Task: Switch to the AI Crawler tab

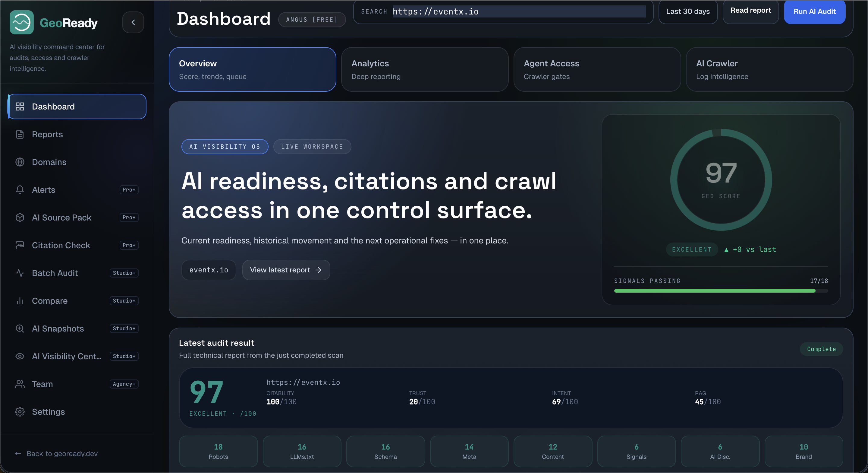Action: [x=770, y=69]
